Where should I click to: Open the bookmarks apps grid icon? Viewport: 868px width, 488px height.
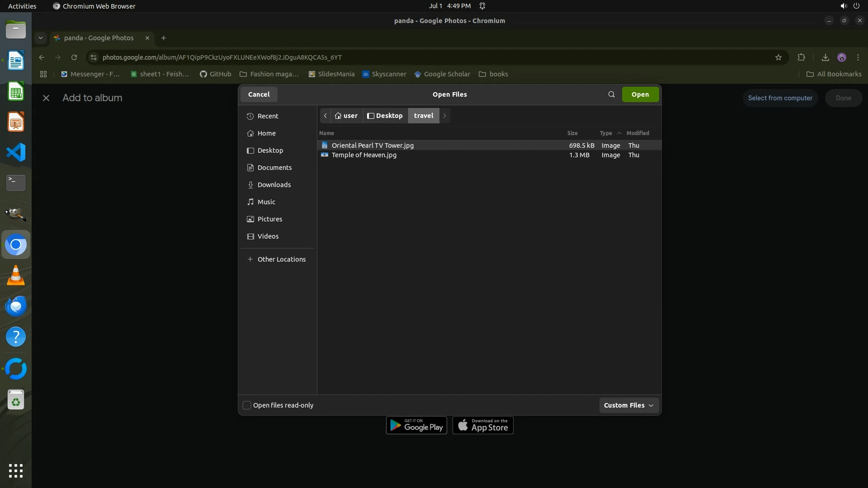tap(43, 74)
